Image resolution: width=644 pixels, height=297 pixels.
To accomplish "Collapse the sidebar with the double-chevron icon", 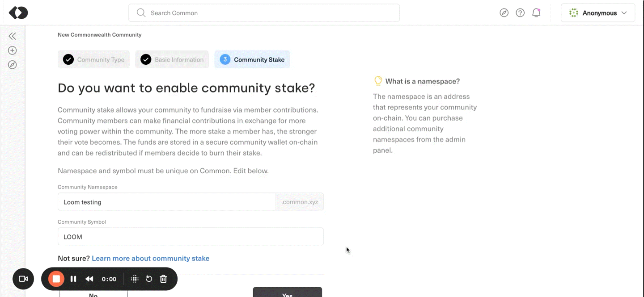I will 13,36.
